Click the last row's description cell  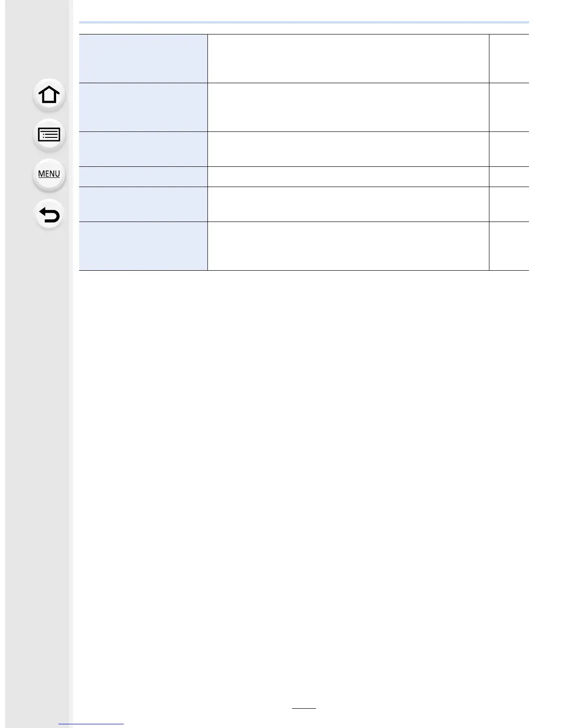(x=348, y=246)
